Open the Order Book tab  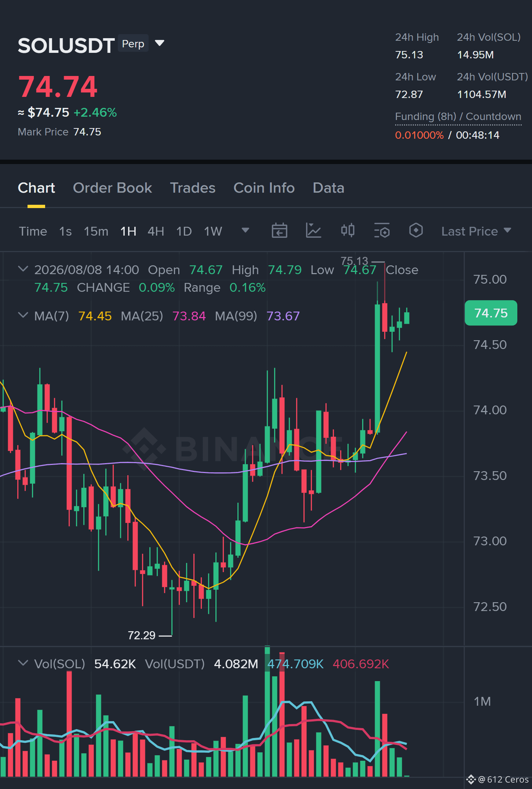coord(112,188)
